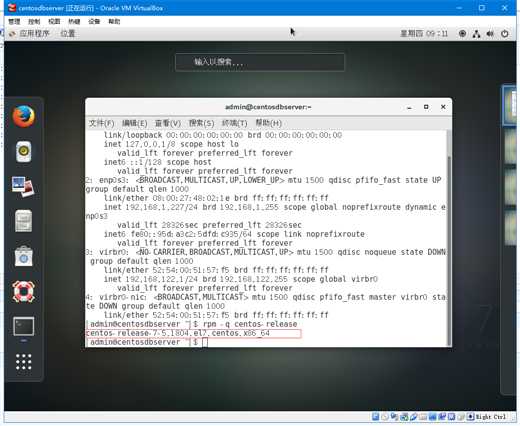Open the VirtualBox 热键 menu

(x=74, y=22)
